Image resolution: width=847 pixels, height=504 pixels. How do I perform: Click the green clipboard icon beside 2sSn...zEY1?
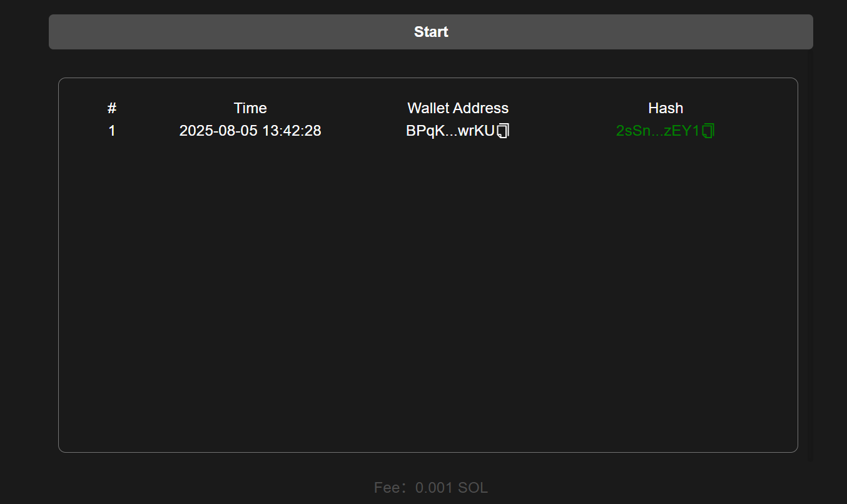click(708, 131)
